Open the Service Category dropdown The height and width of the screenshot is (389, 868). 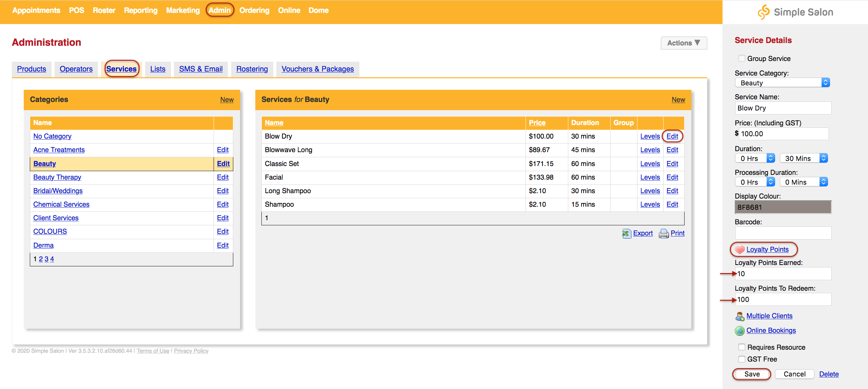(782, 83)
